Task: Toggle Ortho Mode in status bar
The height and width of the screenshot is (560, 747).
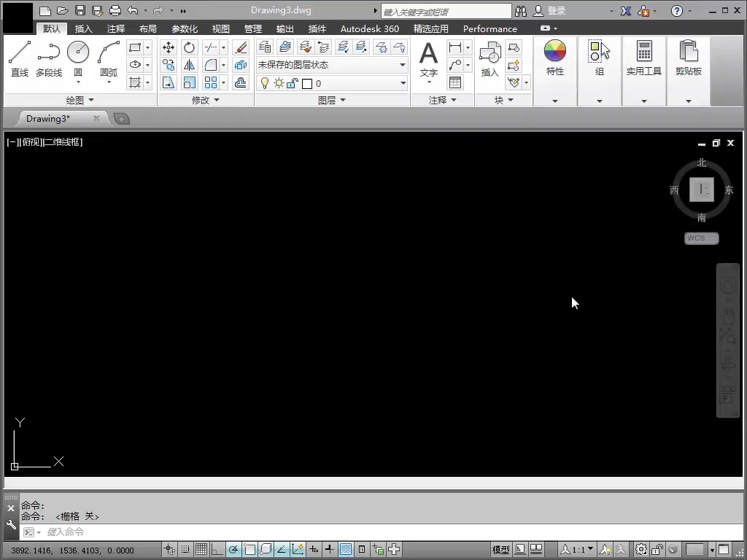Action: tap(217, 550)
